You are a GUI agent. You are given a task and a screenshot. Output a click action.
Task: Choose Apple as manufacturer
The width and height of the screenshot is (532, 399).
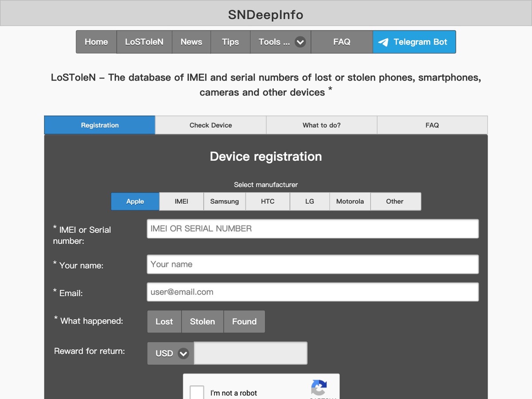click(135, 201)
